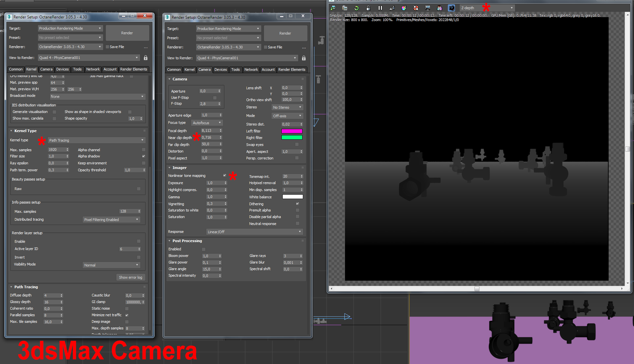
Task: Pick the green Right filter color
Action: (292, 138)
